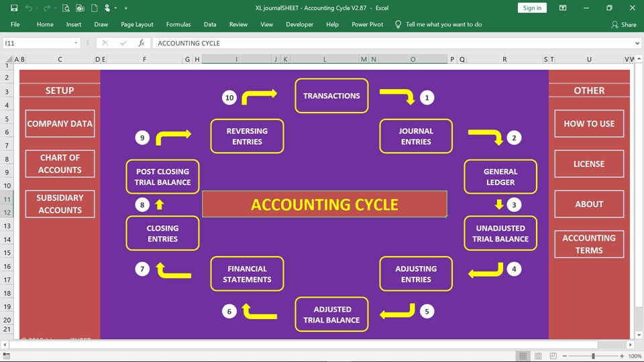644x362 pixels.
Task: Click the horizontal scrollbar right arrow
Action: pyautogui.click(x=631, y=345)
